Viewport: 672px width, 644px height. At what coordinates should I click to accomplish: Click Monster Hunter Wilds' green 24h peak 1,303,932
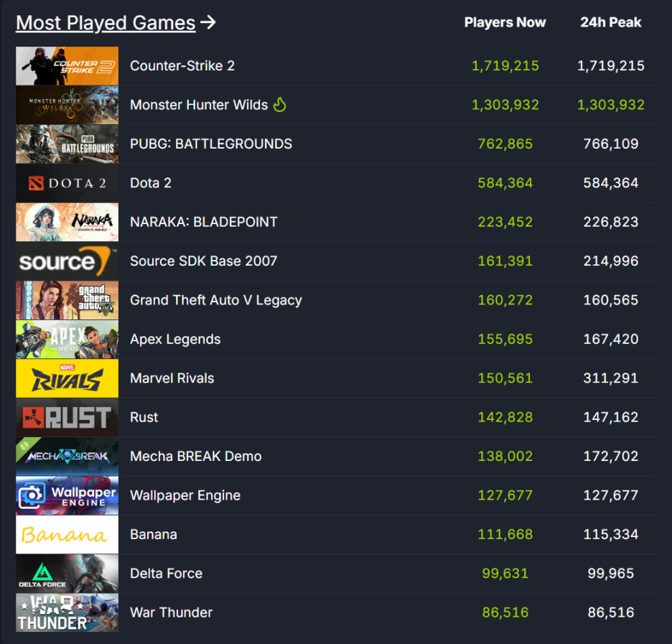pos(611,105)
